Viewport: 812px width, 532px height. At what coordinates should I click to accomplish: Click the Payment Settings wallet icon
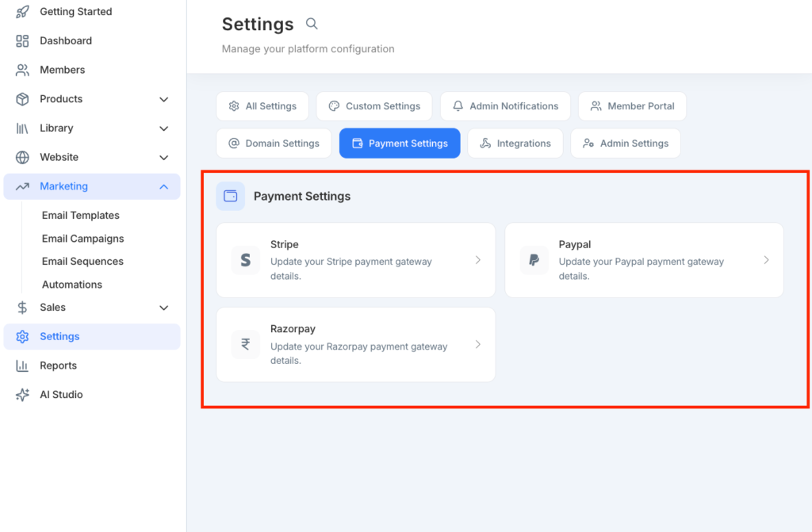[x=230, y=196]
